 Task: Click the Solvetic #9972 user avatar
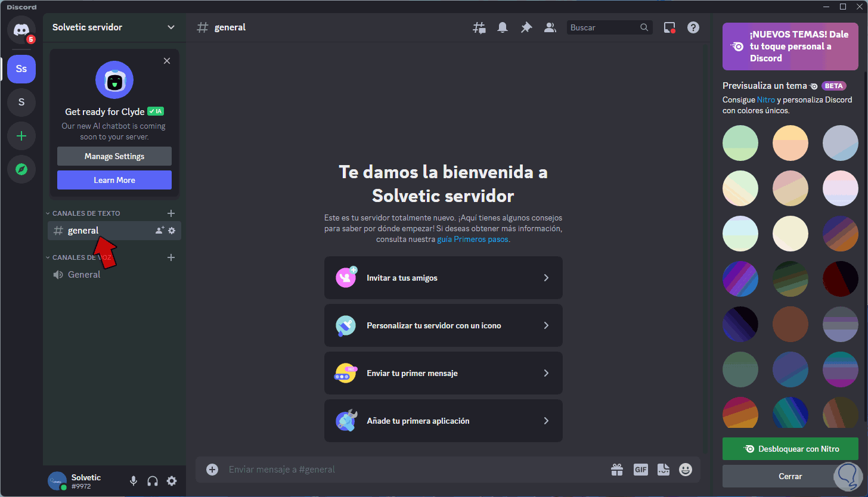(x=57, y=481)
